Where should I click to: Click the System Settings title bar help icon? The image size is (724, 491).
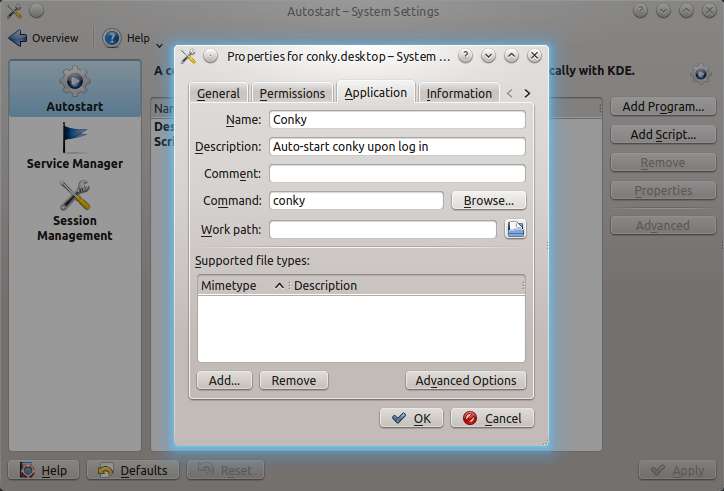[x=640, y=10]
